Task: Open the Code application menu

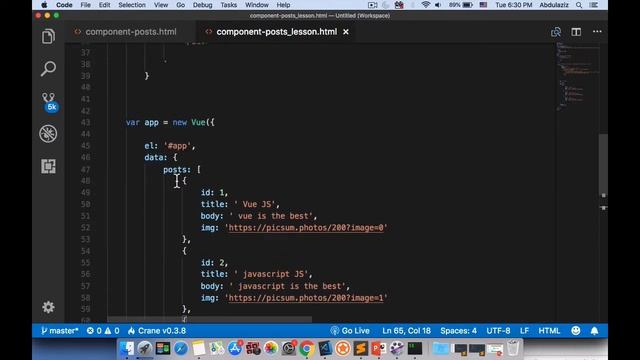Action: (x=64, y=5)
